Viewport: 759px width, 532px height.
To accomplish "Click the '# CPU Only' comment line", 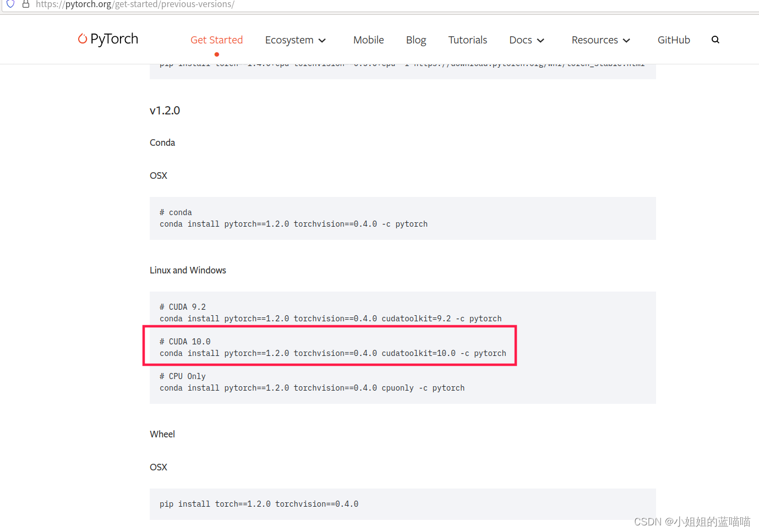I will pyautogui.click(x=183, y=376).
